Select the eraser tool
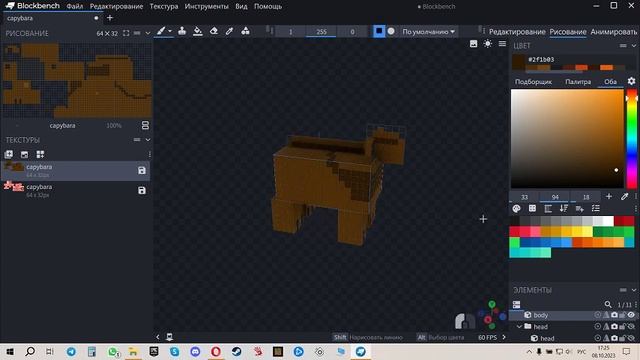The image size is (640, 360). [213, 31]
